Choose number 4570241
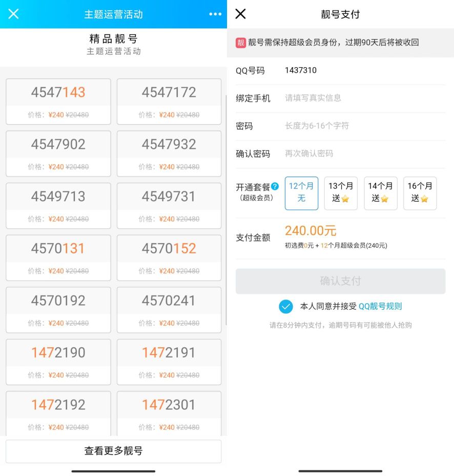This screenshot has height=476, width=454. pyautogui.click(x=169, y=310)
